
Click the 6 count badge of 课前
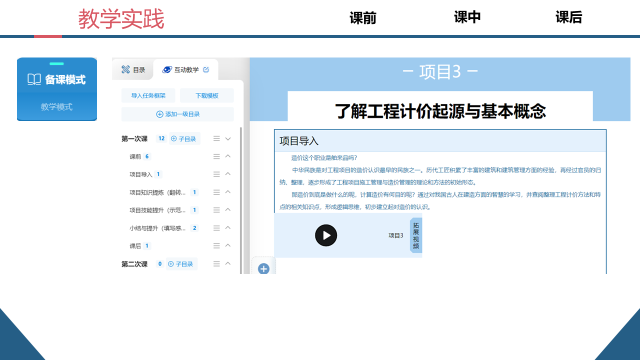point(147,156)
